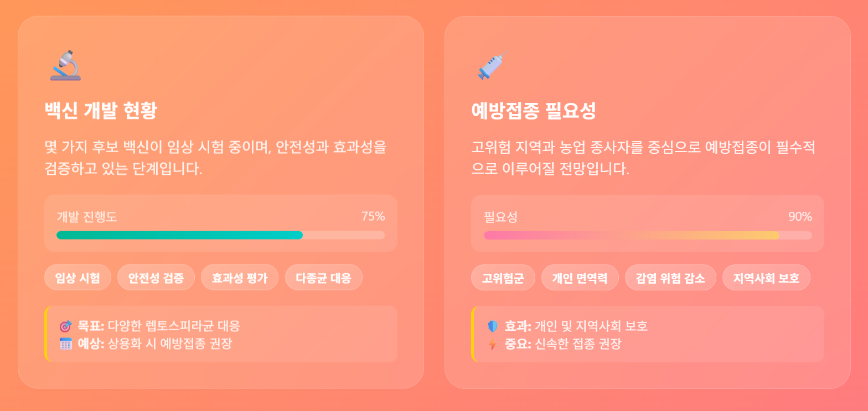The width and height of the screenshot is (868, 411).
Task: Select the 안전성 검증 tag
Action: (156, 277)
